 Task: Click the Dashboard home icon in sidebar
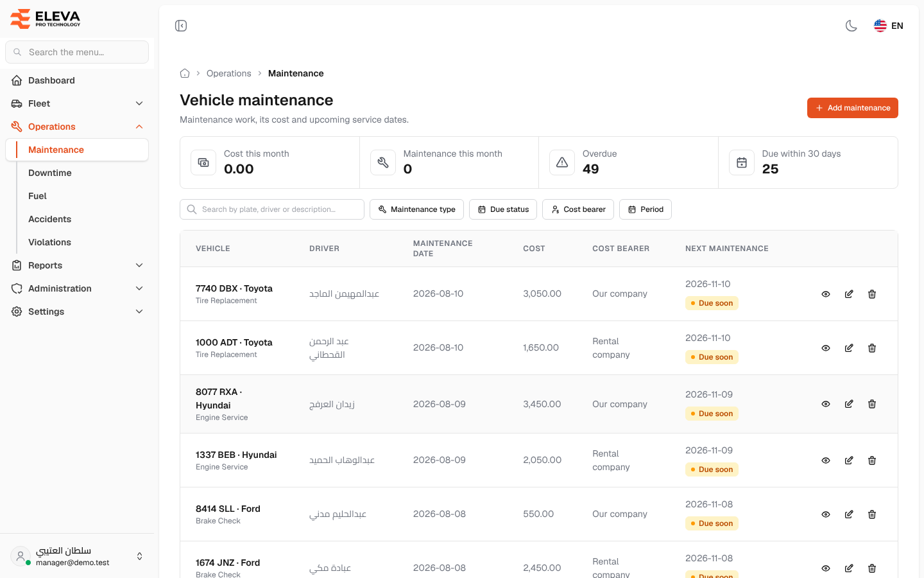17,80
